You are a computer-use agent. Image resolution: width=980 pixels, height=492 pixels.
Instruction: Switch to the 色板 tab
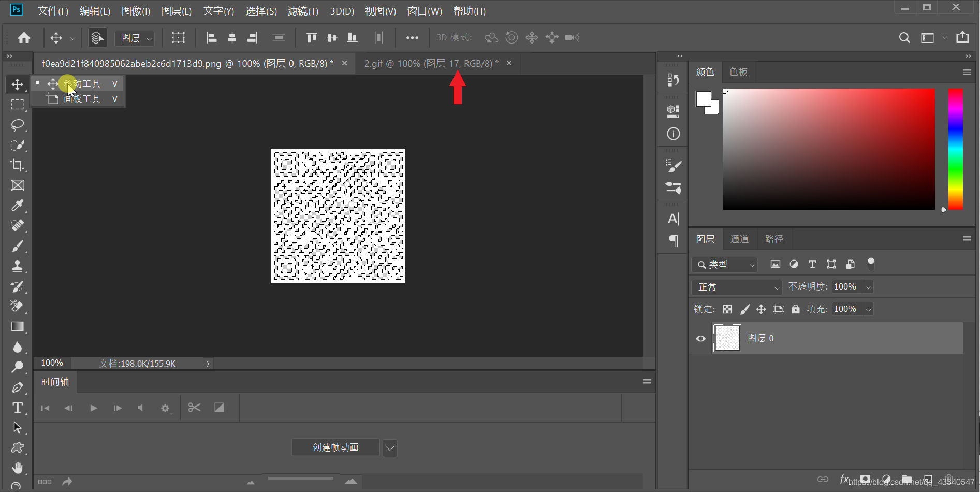click(738, 72)
